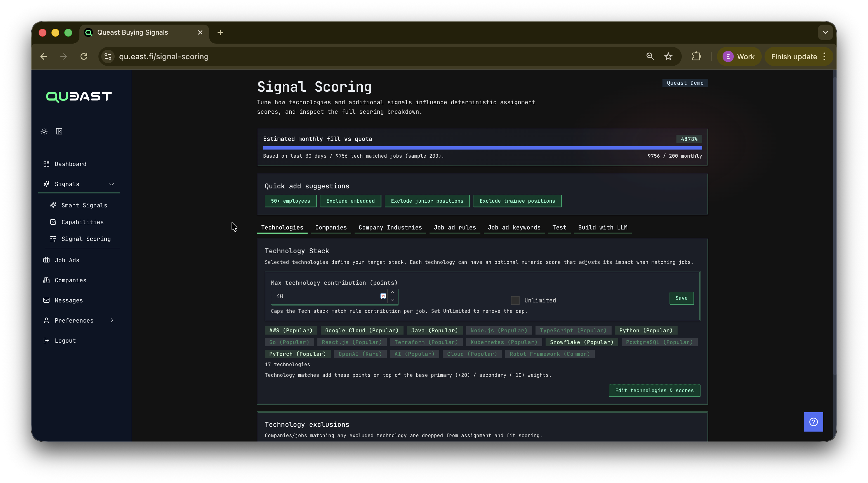Viewport: 868px width, 483px height.
Task: Toggle the Exclude embedded suggestion chip
Action: point(350,201)
